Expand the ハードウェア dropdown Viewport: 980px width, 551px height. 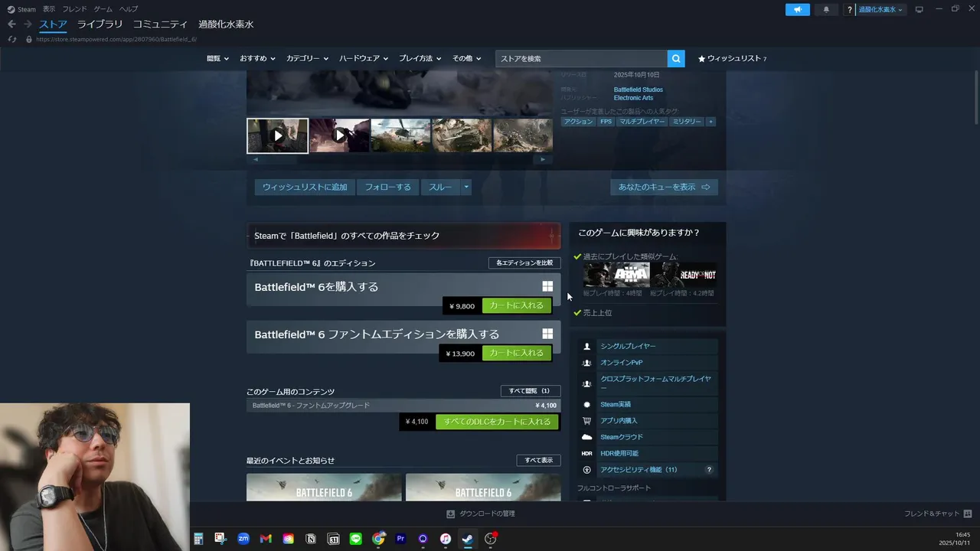(364, 58)
